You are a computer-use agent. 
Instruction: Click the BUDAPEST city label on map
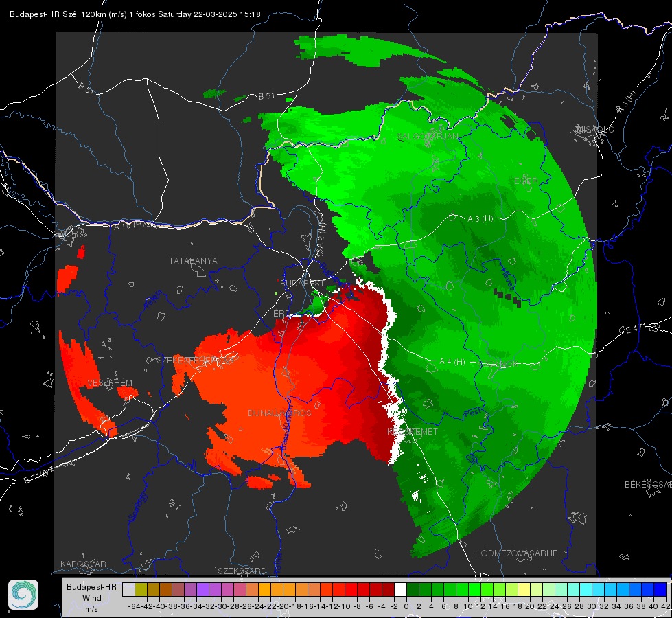[302, 284]
